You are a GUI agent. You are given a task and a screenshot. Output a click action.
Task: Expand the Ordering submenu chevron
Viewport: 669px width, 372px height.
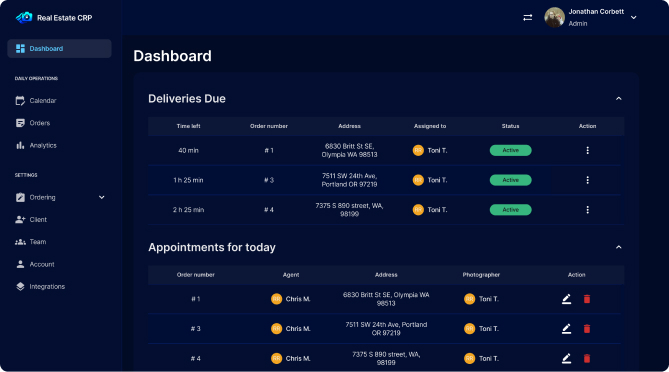(x=102, y=198)
